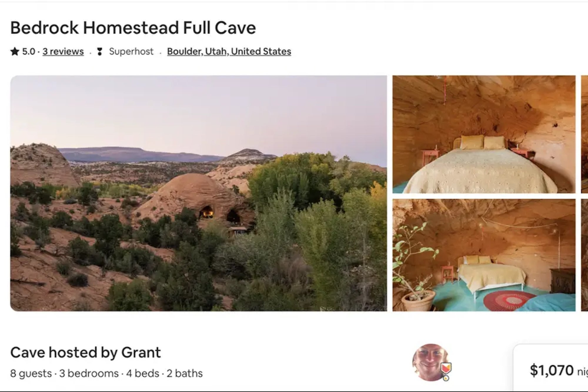588x392 pixels.
Task: Click the star rating icon
Action: 15,51
